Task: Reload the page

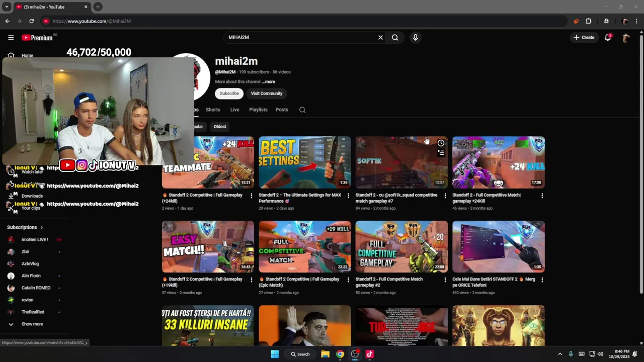Action: point(31,21)
